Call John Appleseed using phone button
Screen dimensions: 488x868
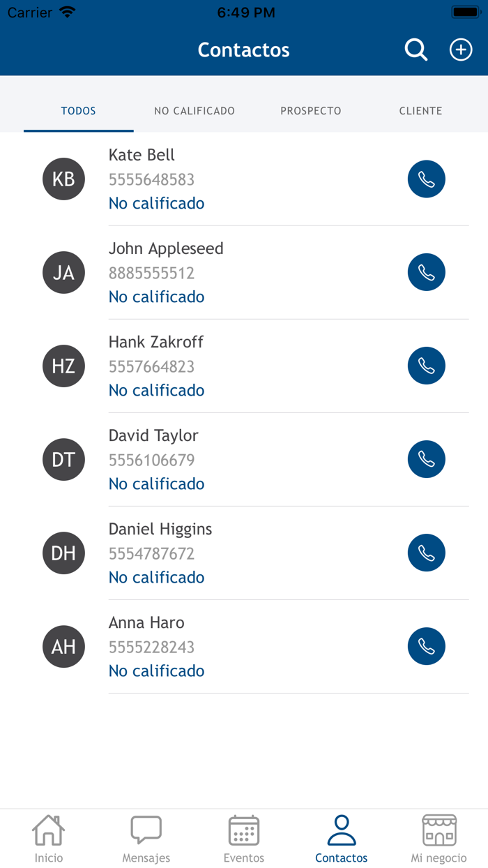[x=426, y=273]
